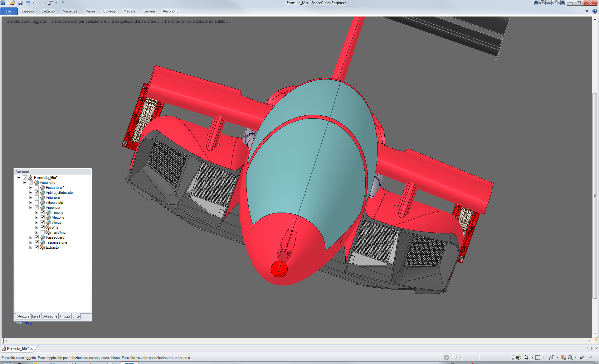The image size is (599, 364).
Task: Open the quick access toolbar customize dropdown
Action: point(63,3)
